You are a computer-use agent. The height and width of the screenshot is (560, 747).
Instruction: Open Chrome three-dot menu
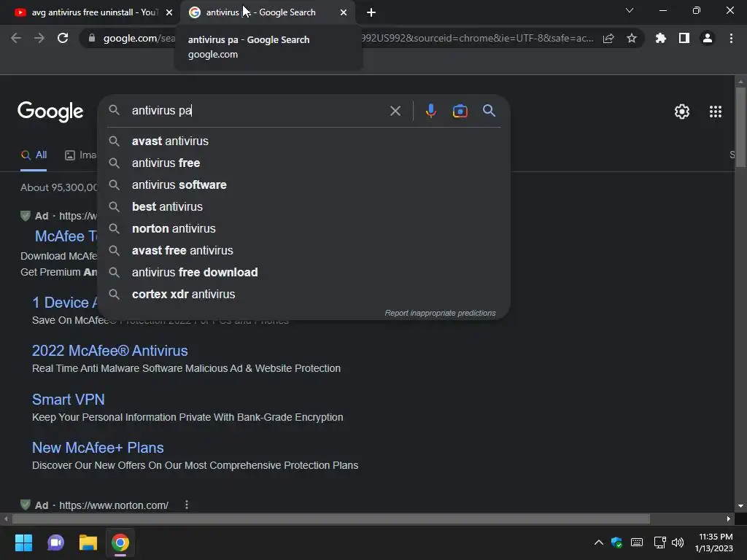(x=731, y=38)
